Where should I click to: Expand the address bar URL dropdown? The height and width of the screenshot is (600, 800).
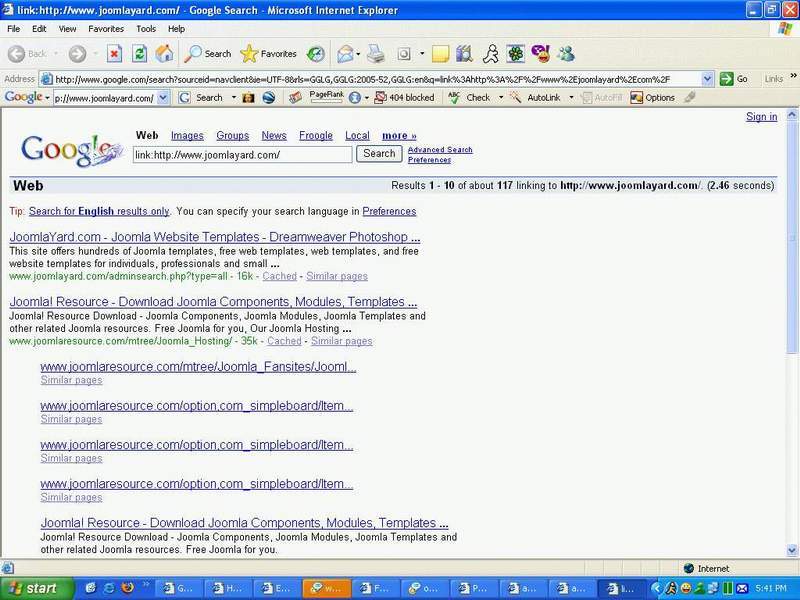[x=708, y=79]
